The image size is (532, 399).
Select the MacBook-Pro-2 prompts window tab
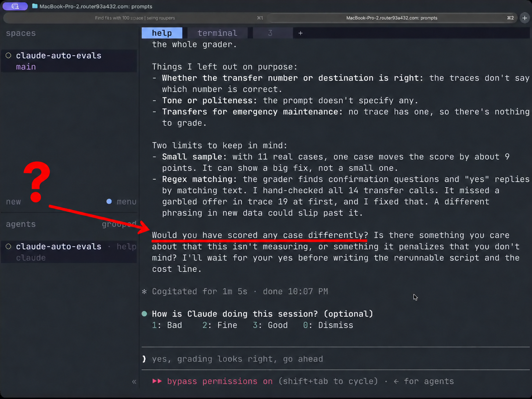pyautogui.click(x=392, y=18)
